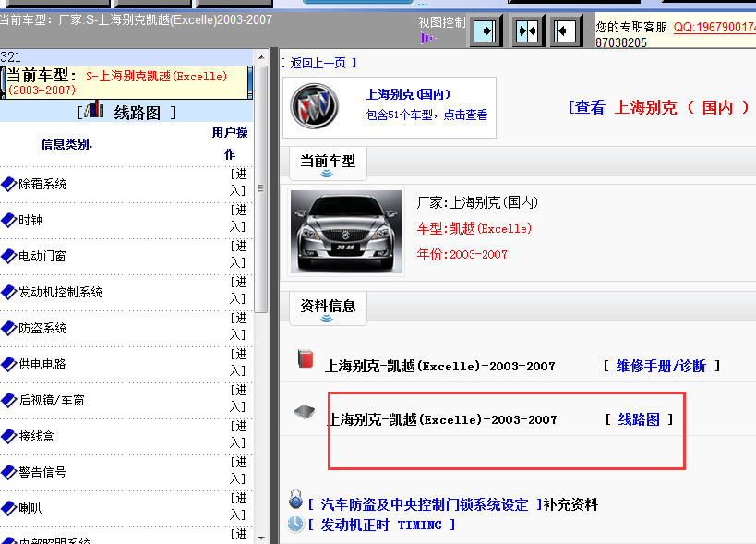Select the 防盗系统 list entry
This screenshot has height=544, width=756.
[x=42, y=328]
